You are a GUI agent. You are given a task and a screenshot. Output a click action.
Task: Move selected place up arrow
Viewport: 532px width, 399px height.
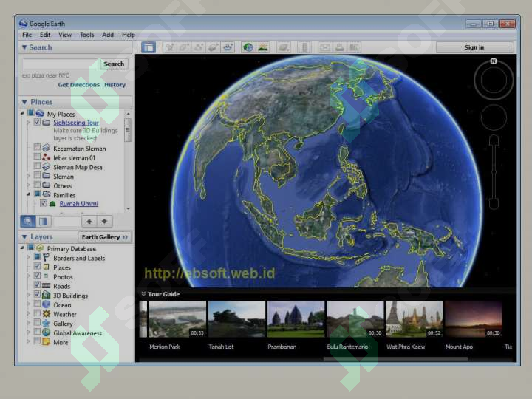click(x=89, y=221)
